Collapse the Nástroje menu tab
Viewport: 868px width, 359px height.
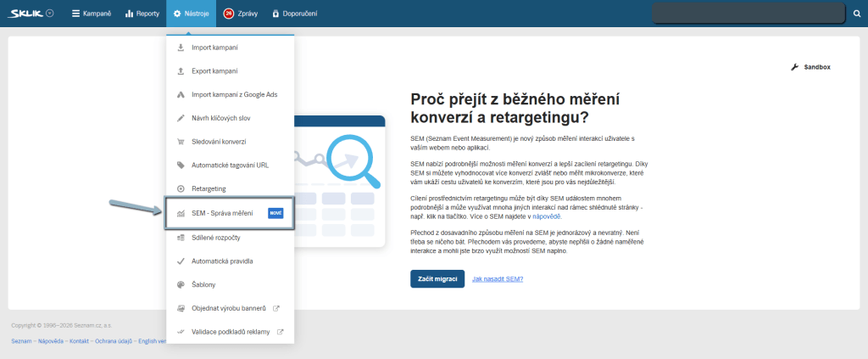click(191, 14)
